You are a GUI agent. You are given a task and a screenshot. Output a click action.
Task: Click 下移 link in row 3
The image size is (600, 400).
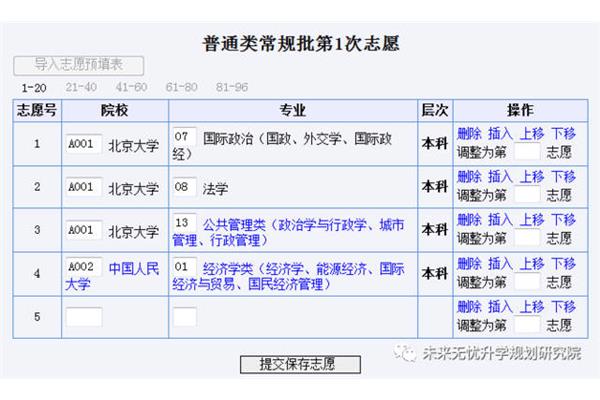(x=563, y=220)
